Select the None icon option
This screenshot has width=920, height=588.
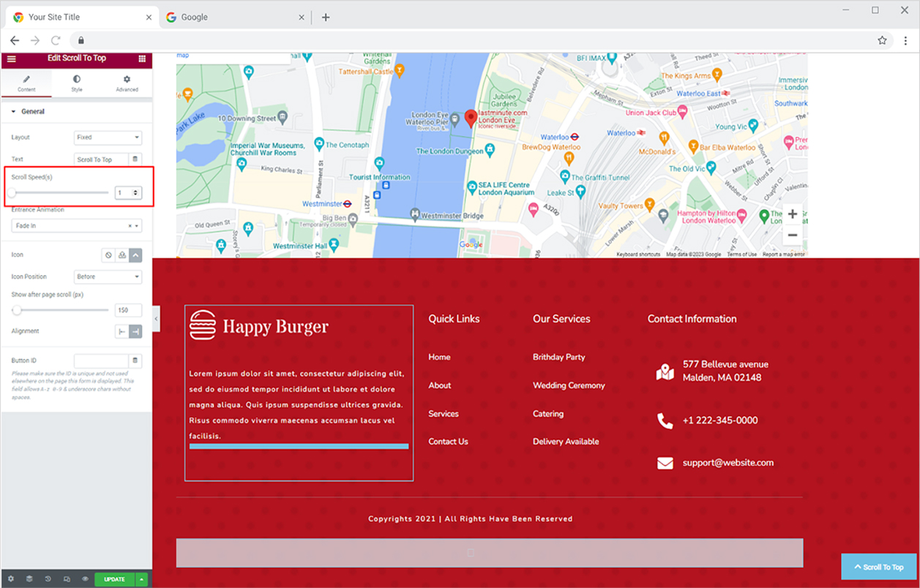(108, 255)
